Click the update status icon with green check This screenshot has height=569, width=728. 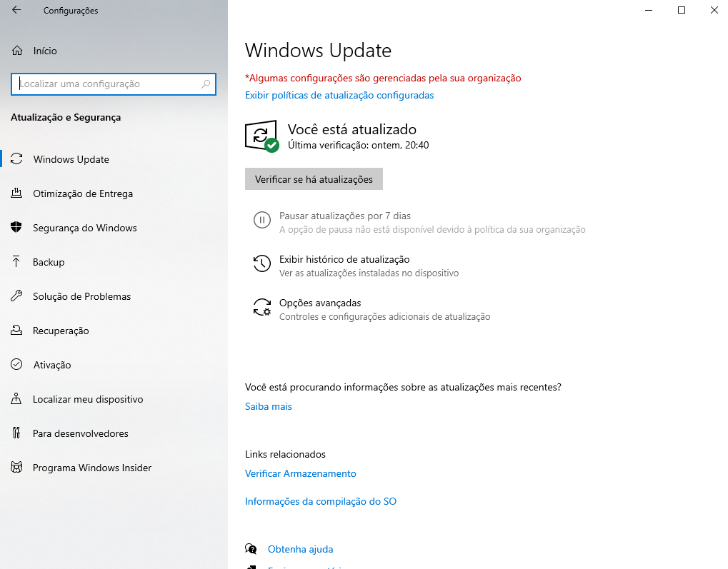(x=262, y=136)
